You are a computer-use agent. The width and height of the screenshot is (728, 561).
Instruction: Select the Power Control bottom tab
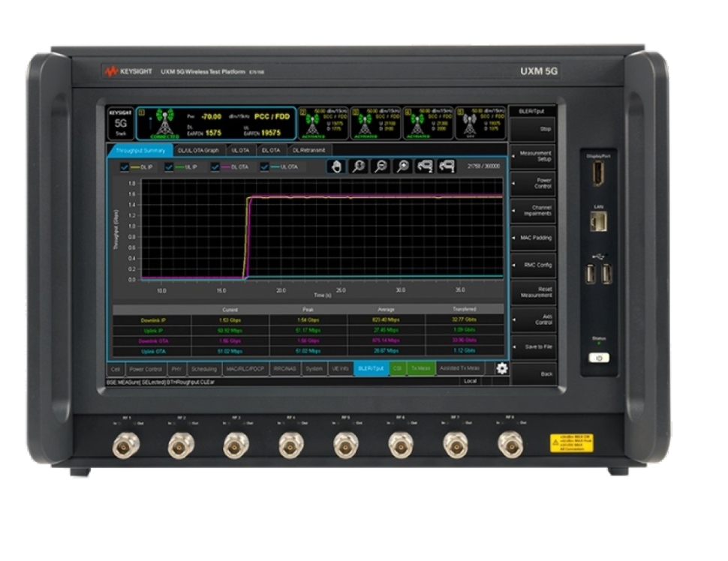[146, 369]
